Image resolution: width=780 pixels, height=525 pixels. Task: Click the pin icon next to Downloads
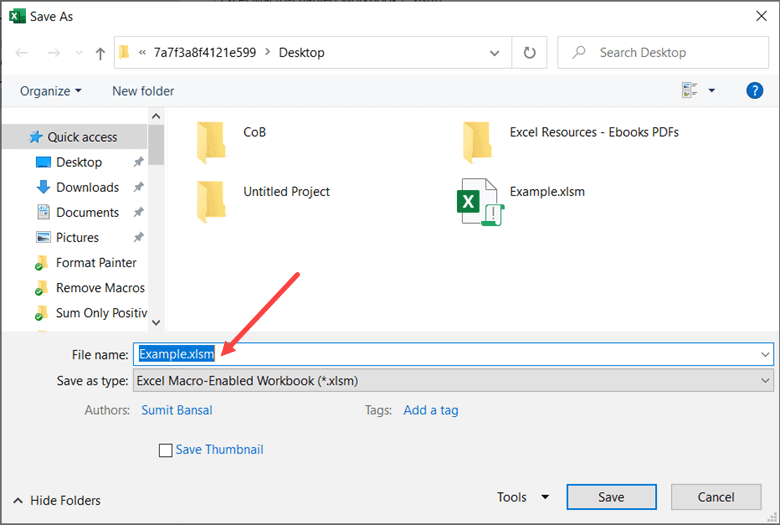click(x=138, y=187)
